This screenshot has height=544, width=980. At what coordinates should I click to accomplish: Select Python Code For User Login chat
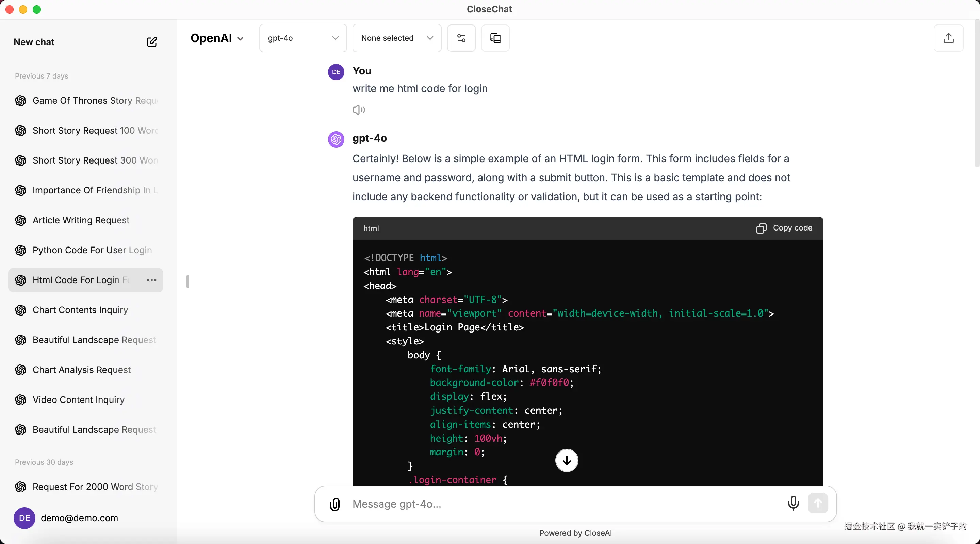pyautogui.click(x=92, y=250)
